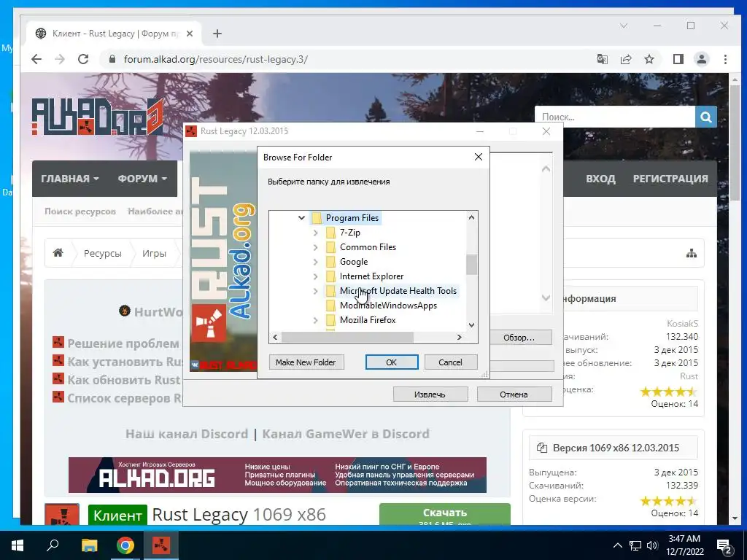The width and height of the screenshot is (747, 560).
Task: Select the ModifiableWindowsApps folder
Action: tap(388, 306)
